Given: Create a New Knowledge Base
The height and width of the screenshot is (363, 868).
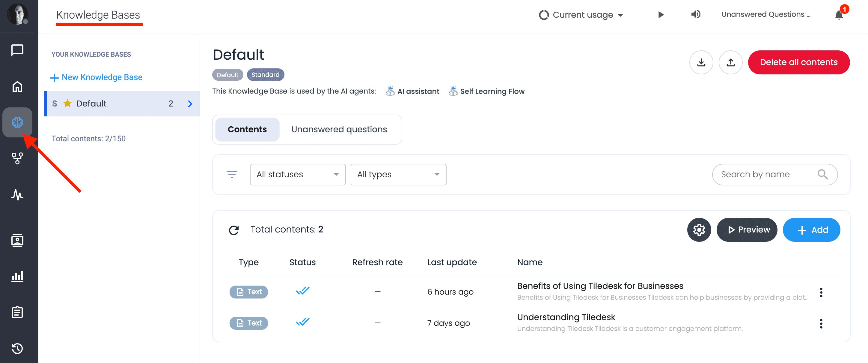Looking at the screenshot, I should [97, 77].
